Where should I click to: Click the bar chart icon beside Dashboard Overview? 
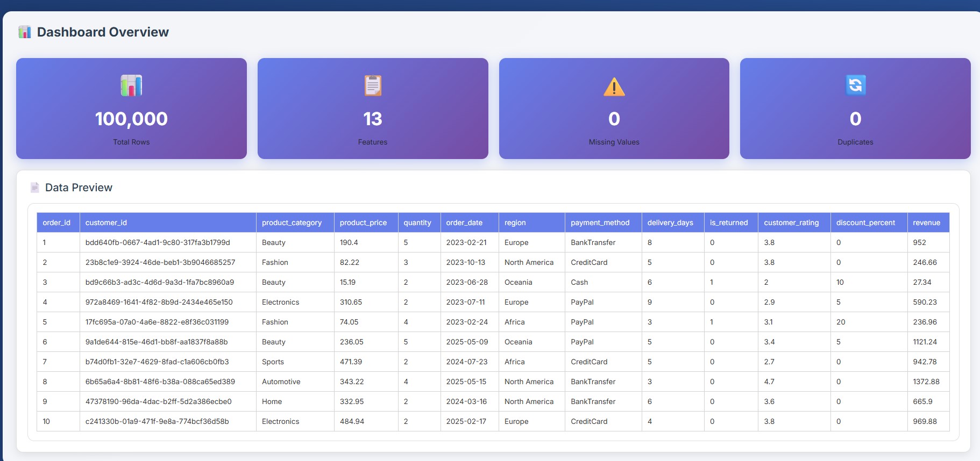pyautogui.click(x=25, y=32)
